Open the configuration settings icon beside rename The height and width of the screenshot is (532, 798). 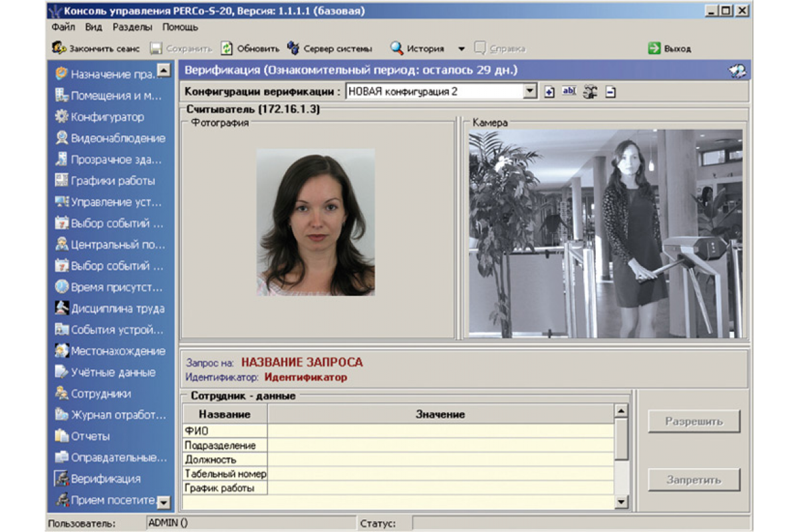[x=590, y=92]
